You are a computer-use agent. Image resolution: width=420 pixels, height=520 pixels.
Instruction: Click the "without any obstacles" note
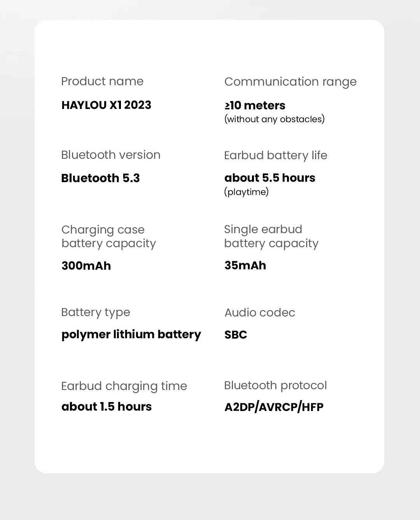[274, 119]
